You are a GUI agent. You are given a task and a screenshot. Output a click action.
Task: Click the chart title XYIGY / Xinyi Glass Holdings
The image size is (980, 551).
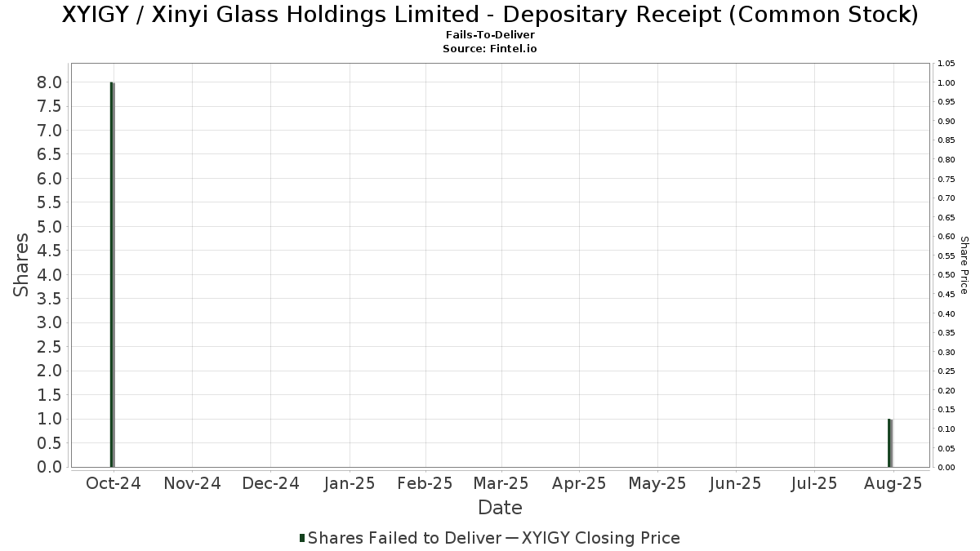[490, 15]
